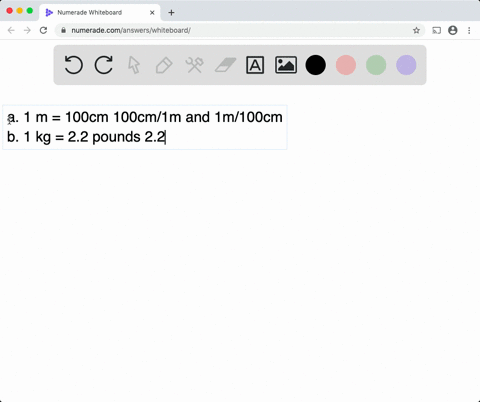Open the crossed tools icon
Image resolution: width=480 pixels, height=402 pixels.
coord(195,65)
